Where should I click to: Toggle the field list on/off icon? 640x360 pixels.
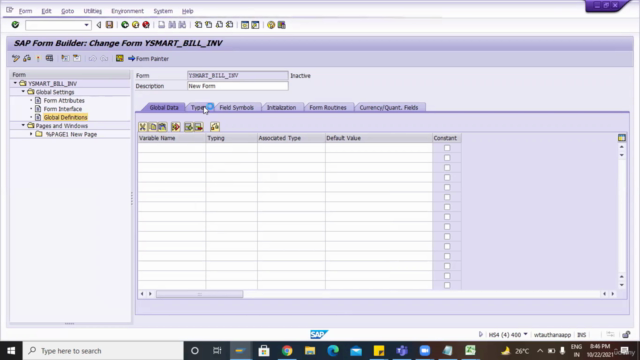click(x=77, y=58)
